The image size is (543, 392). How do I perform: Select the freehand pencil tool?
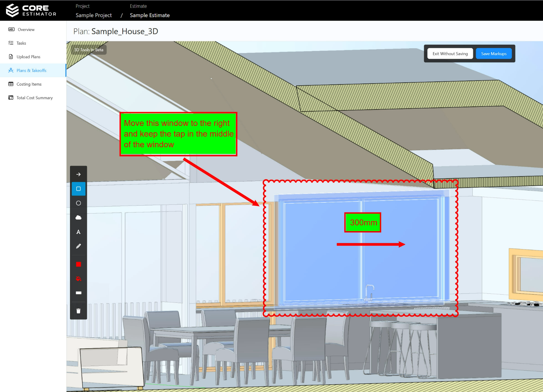(78, 246)
